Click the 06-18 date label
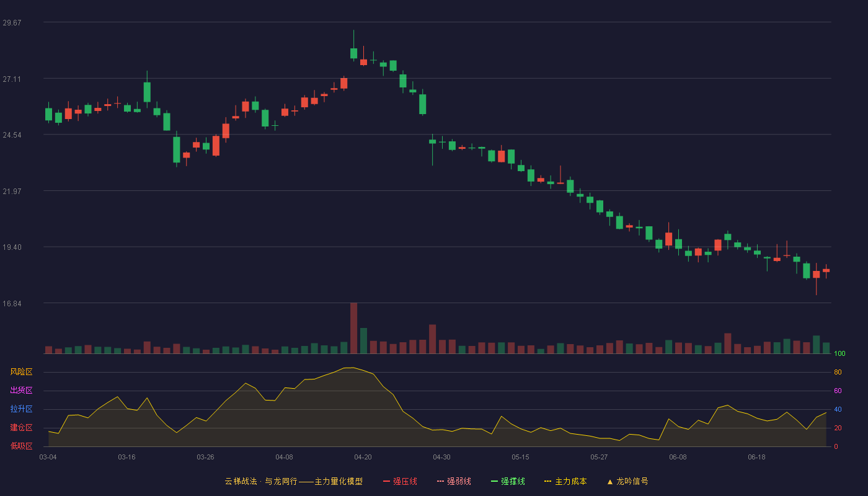Viewport: 868px width, 496px height. [756, 457]
